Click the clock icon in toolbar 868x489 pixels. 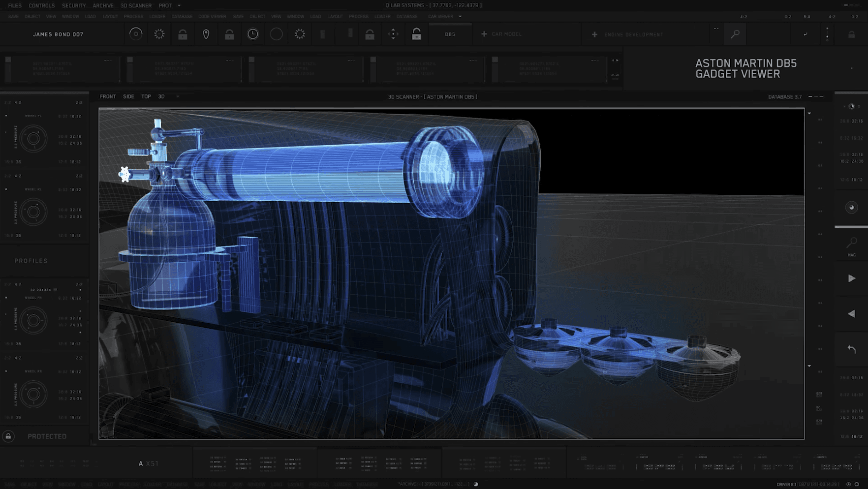[252, 34]
